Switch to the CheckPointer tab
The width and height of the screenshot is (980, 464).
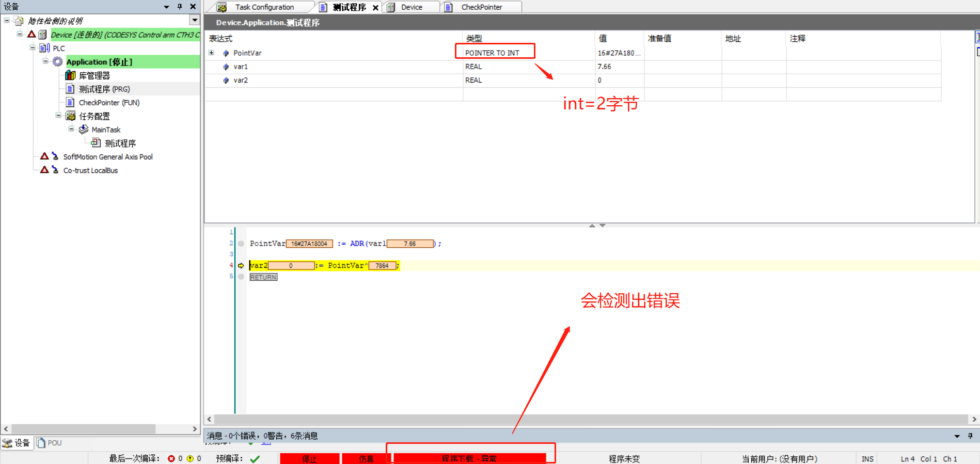(481, 7)
